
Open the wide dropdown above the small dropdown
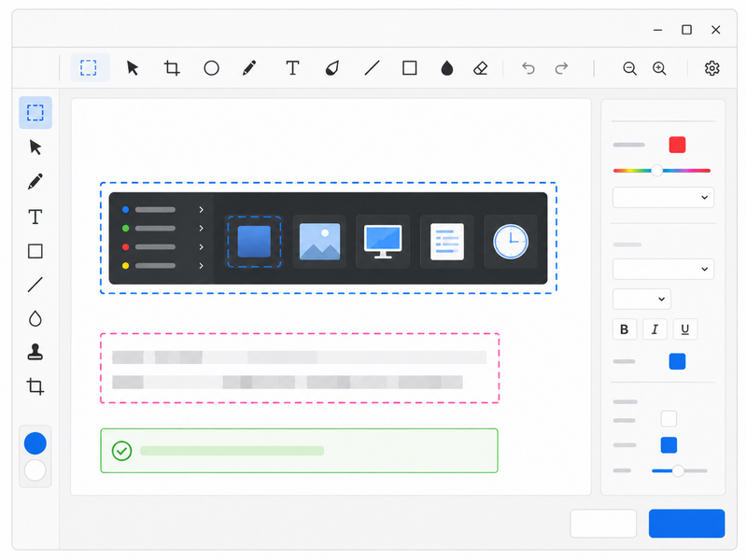pos(663,269)
